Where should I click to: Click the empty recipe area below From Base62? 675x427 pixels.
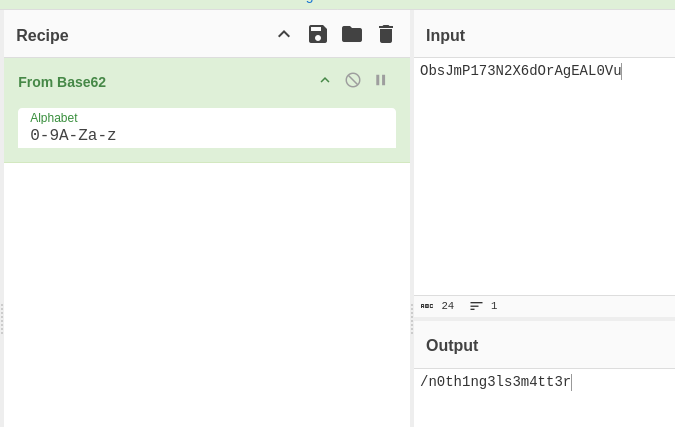[206, 290]
